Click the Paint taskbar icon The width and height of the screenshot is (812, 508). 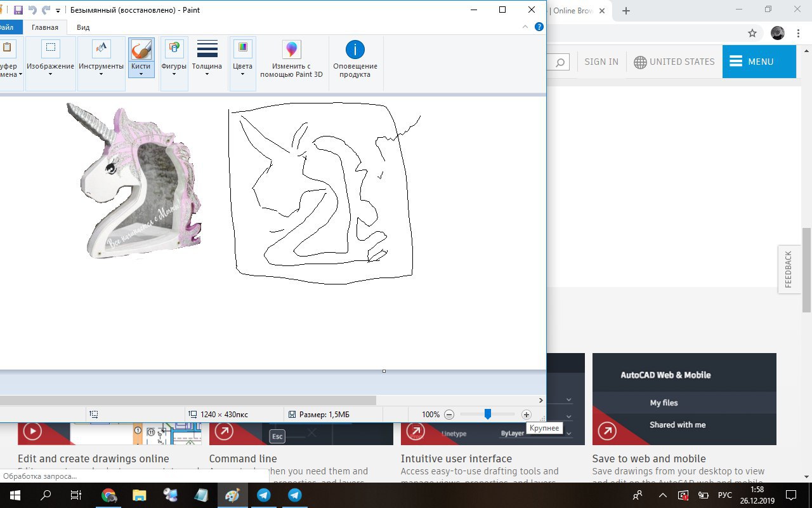(232, 495)
